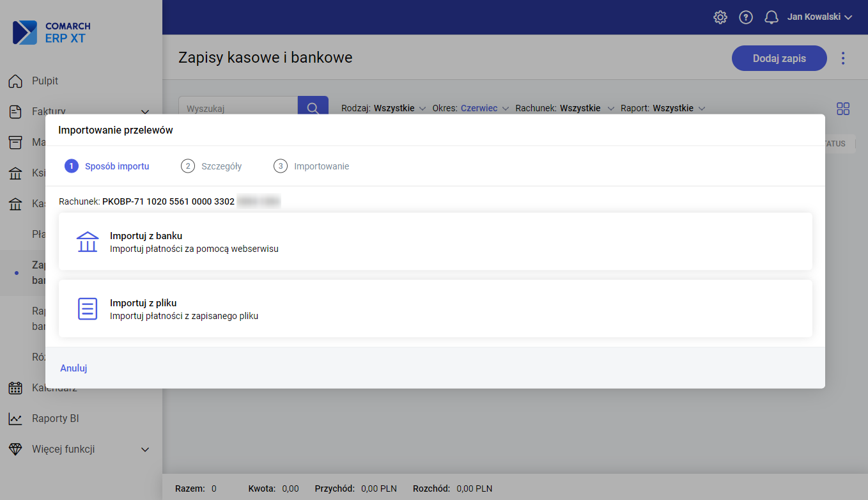868x500 pixels.
Task: Go to Pulpit in the sidebar
Action: click(x=45, y=81)
